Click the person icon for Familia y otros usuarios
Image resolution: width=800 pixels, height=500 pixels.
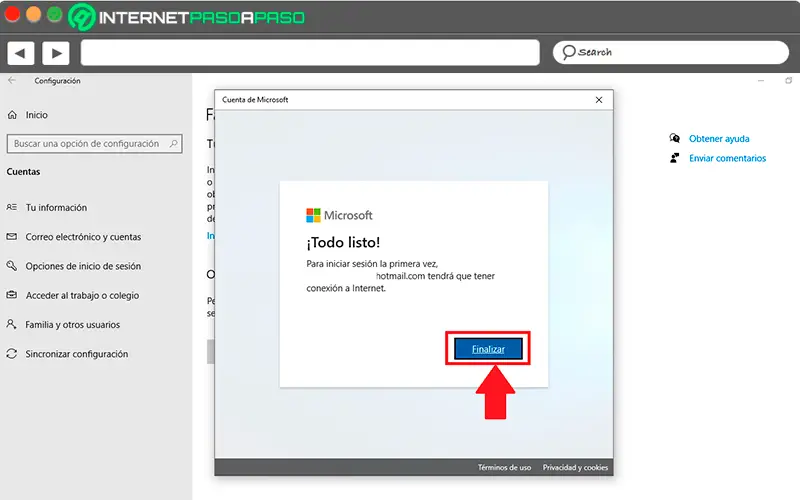[x=11, y=324]
